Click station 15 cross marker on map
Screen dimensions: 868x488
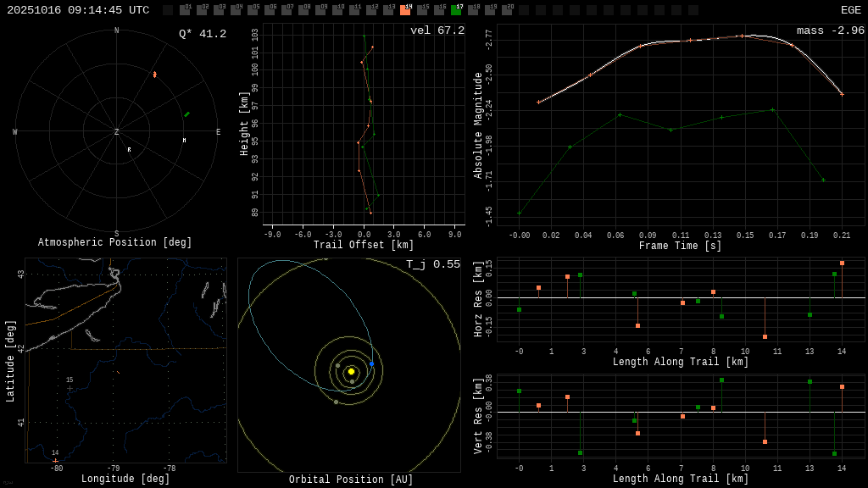pos(70,387)
